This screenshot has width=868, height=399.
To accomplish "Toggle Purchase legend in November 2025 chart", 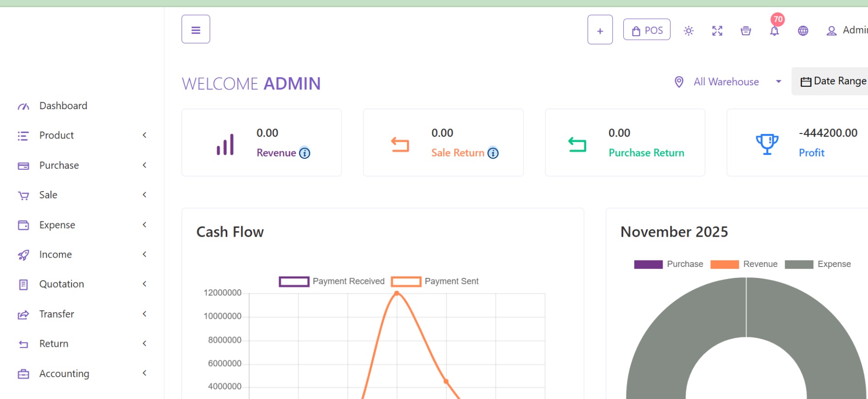I will [x=668, y=264].
